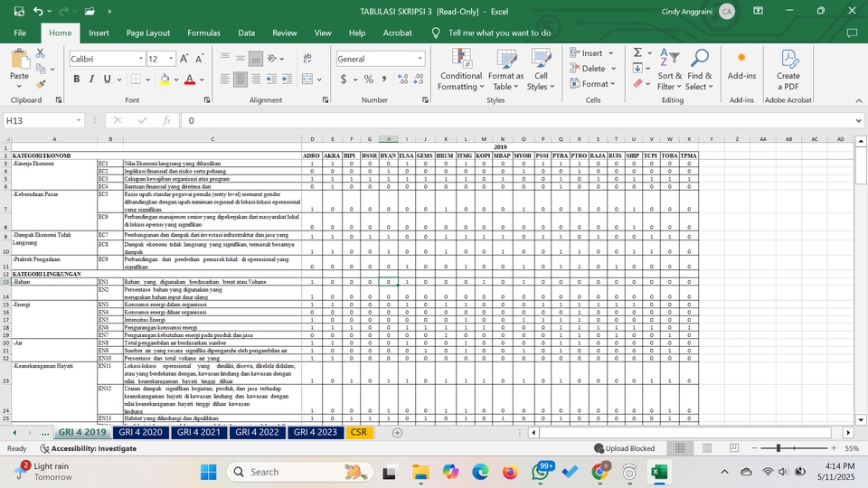Click the Wrap Text icon
Viewport: 868px width, 488px height.
click(x=307, y=59)
